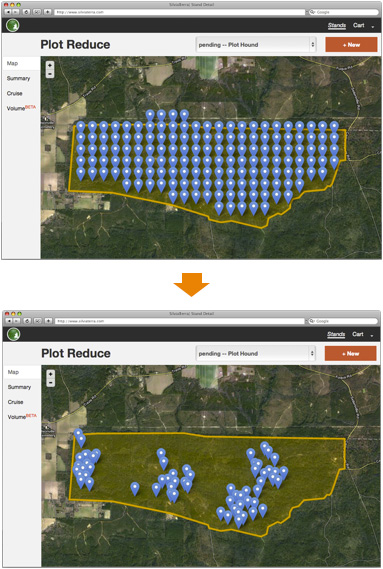This screenshot has width=383, height=569.
Task: Select the lone isolated pin in clustered map
Action: click(x=135, y=488)
